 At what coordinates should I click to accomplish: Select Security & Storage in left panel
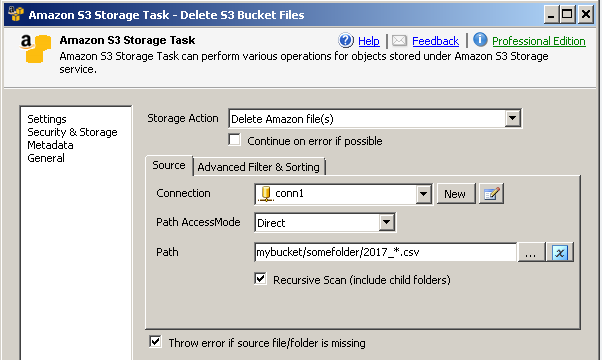point(72,132)
